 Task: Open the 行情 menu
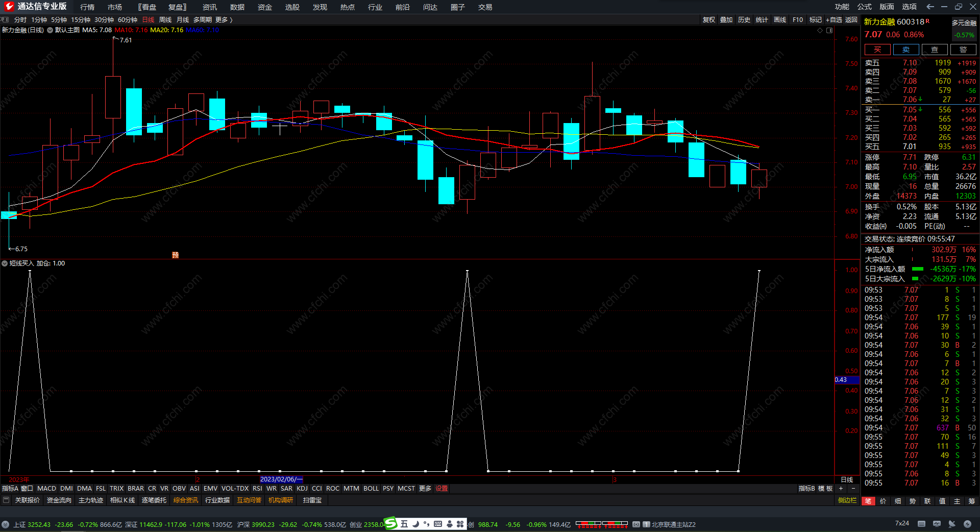(87, 7)
